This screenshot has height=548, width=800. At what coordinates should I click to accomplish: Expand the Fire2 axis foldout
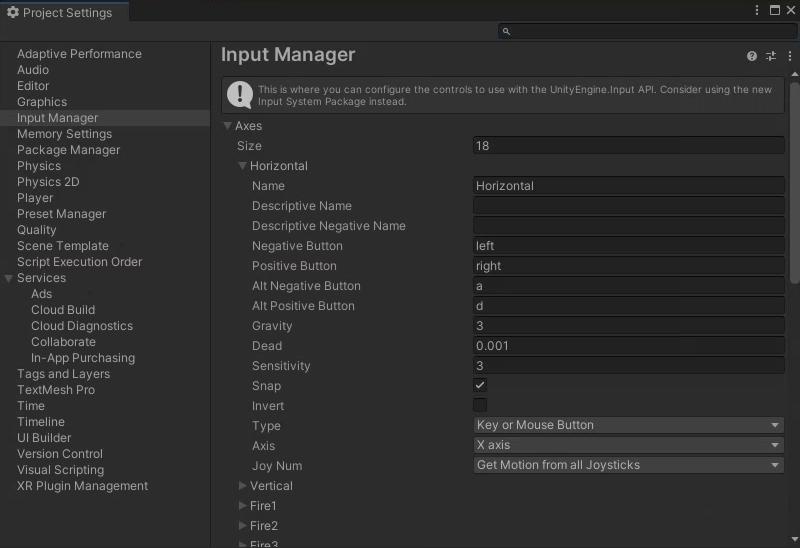coord(242,526)
